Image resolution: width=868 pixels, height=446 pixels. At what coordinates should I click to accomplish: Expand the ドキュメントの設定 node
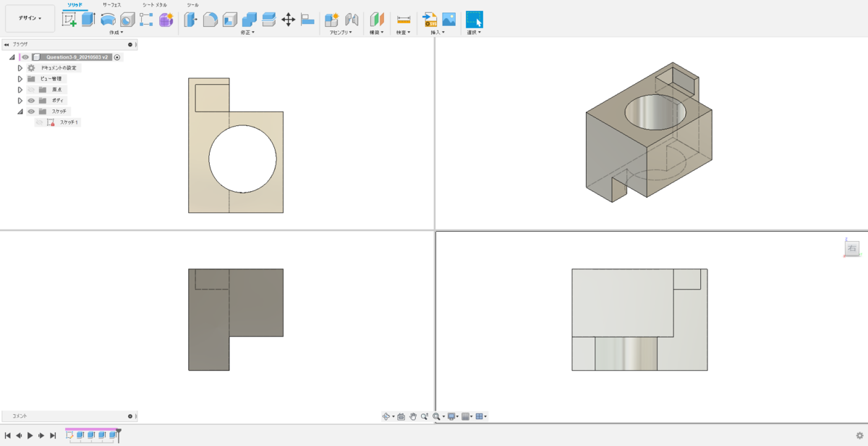tap(20, 68)
